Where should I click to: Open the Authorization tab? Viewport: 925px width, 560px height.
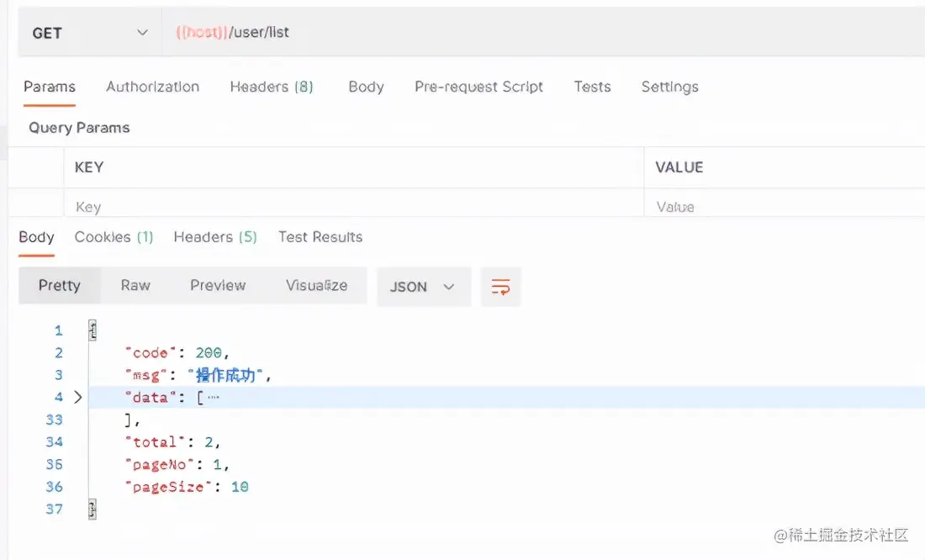[x=153, y=87]
